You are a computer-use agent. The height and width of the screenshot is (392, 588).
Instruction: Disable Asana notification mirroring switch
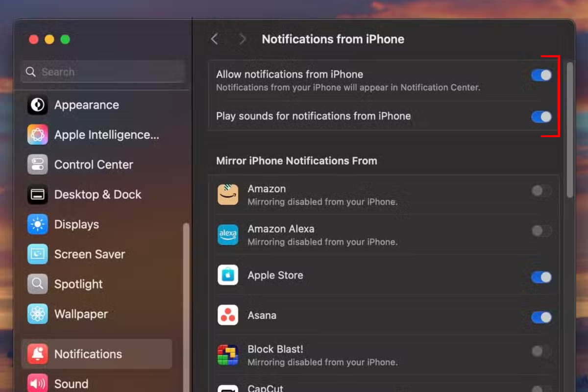coord(541,318)
